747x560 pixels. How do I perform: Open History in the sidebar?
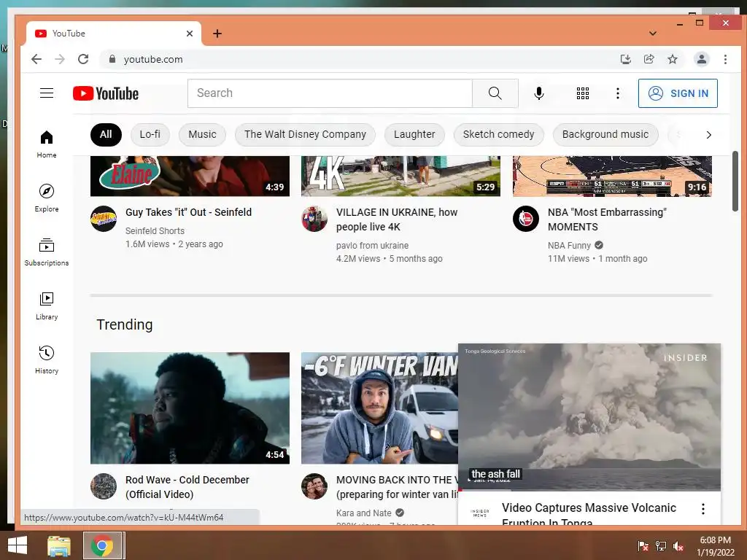pos(47,359)
